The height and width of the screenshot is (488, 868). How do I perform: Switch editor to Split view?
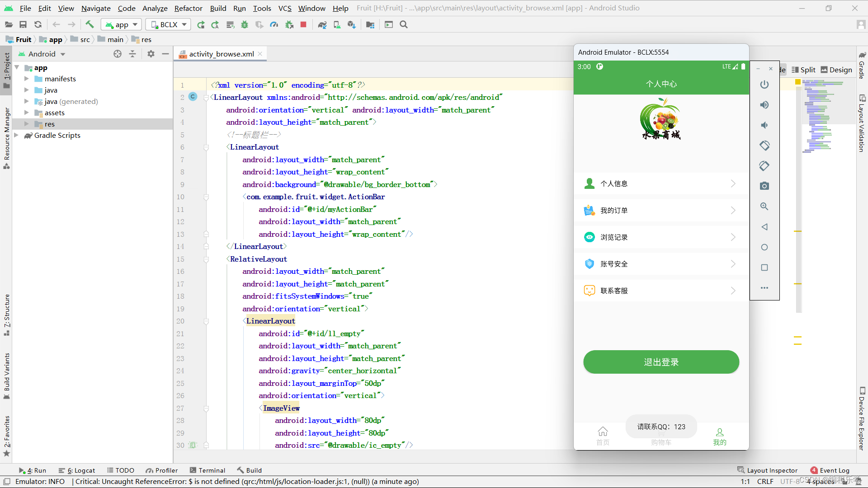pos(803,70)
